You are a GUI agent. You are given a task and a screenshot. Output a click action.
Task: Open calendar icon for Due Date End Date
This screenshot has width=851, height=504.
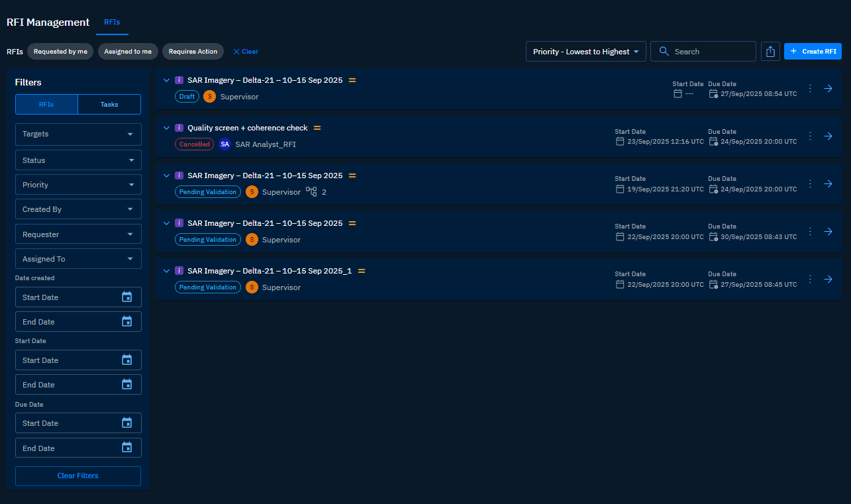point(127,448)
